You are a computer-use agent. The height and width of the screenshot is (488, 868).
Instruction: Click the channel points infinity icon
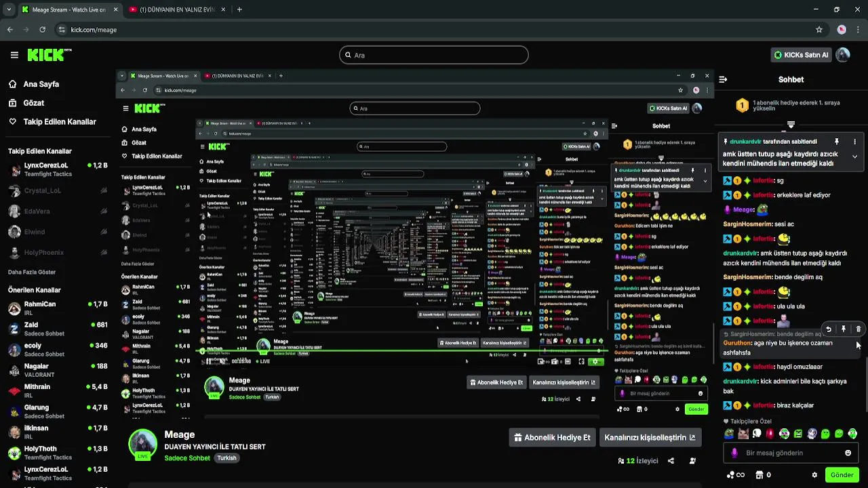click(x=736, y=475)
